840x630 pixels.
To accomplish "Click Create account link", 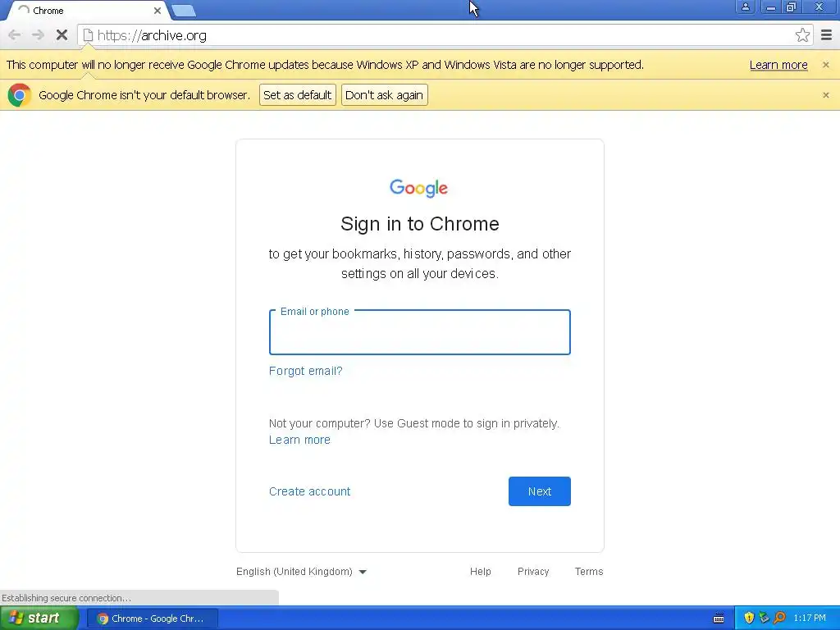I will point(309,491).
